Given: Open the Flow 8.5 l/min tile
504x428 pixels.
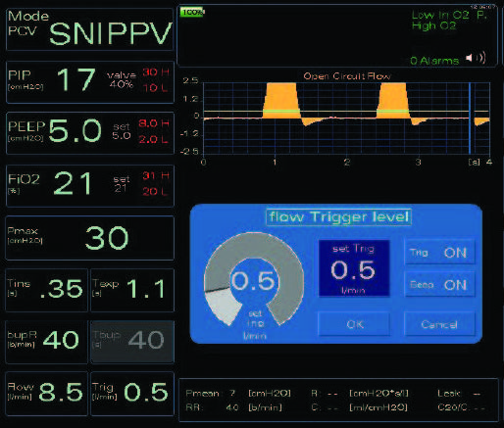Looking at the screenshot, I should pos(46,394).
